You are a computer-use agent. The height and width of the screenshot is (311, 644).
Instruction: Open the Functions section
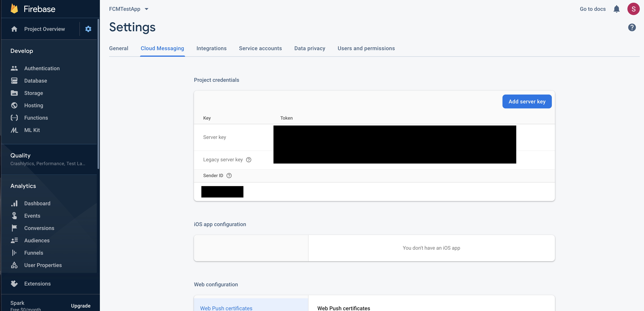point(36,118)
